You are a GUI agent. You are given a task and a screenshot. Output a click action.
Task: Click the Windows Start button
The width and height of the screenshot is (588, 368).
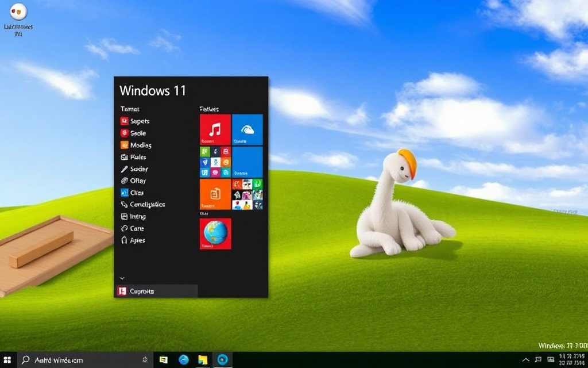[7, 360]
